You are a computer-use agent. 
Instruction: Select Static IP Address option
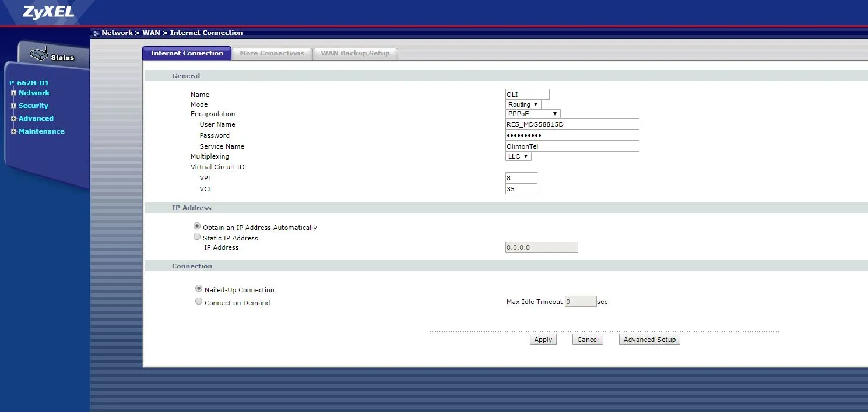(197, 237)
